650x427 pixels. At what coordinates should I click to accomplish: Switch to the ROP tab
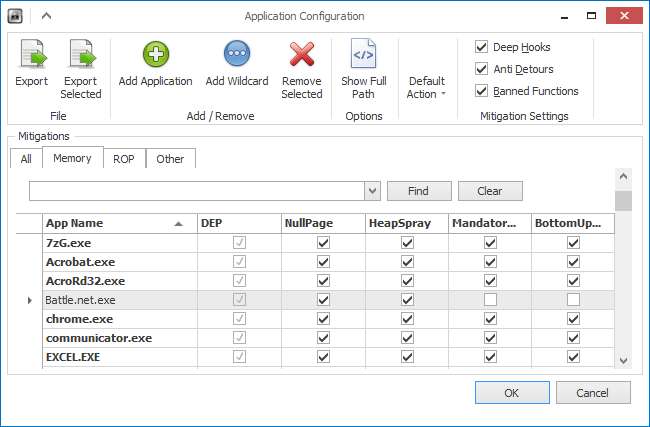(123, 158)
